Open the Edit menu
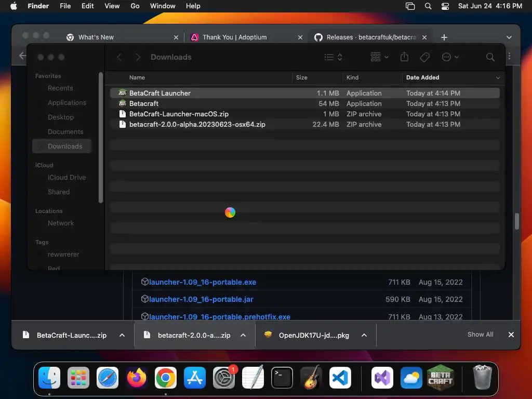The image size is (532, 399). coord(87,6)
